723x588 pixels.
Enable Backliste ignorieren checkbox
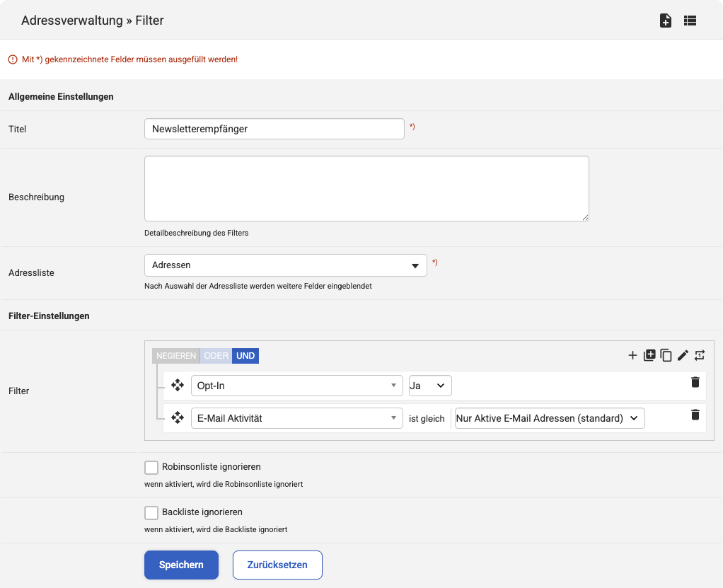[151, 512]
